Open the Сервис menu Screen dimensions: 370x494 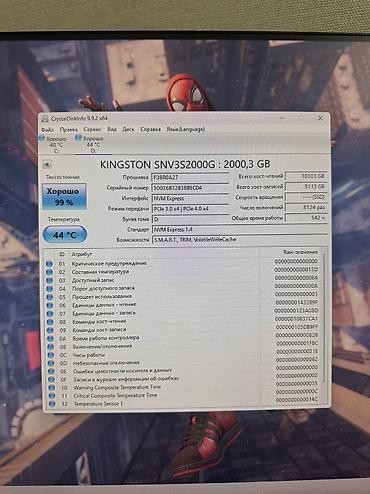click(92, 129)
